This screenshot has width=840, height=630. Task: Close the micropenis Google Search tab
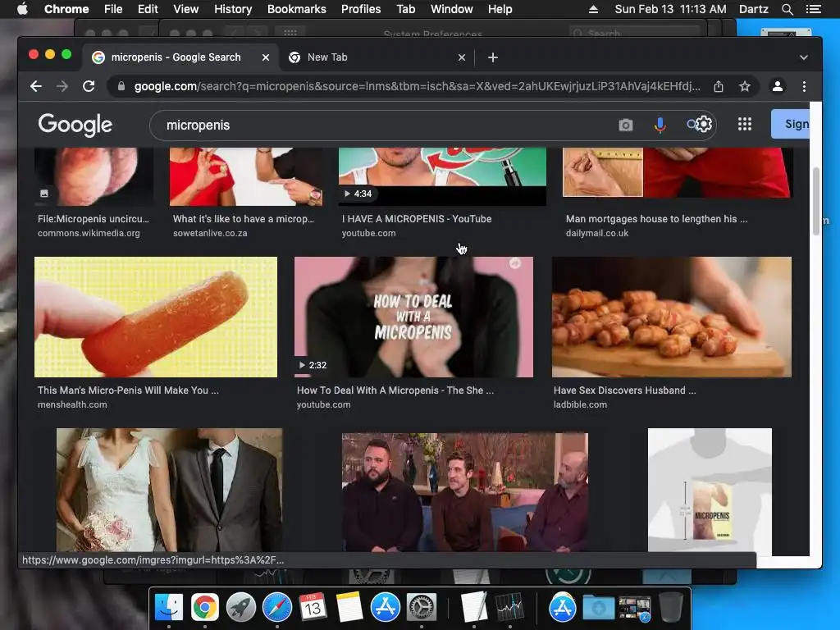click(266, 57)
